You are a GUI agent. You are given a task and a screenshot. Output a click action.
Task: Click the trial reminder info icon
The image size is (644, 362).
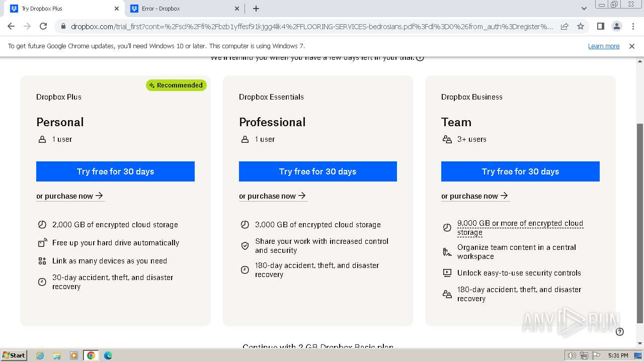[420, 57]
